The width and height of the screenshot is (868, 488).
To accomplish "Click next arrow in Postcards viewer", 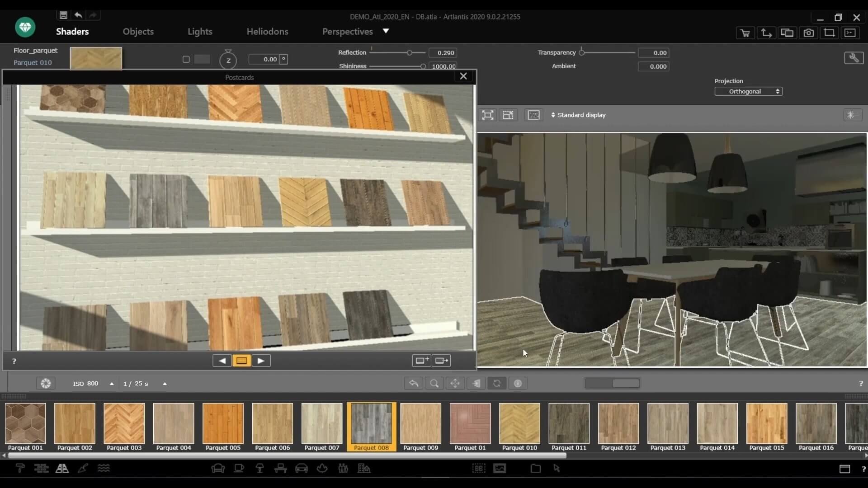I will [261, 361].
